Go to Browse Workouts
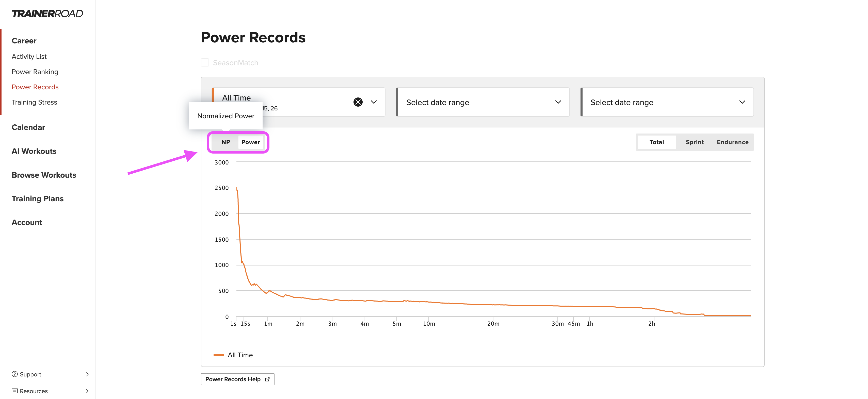Screen dimensions: 868x399 44,175
